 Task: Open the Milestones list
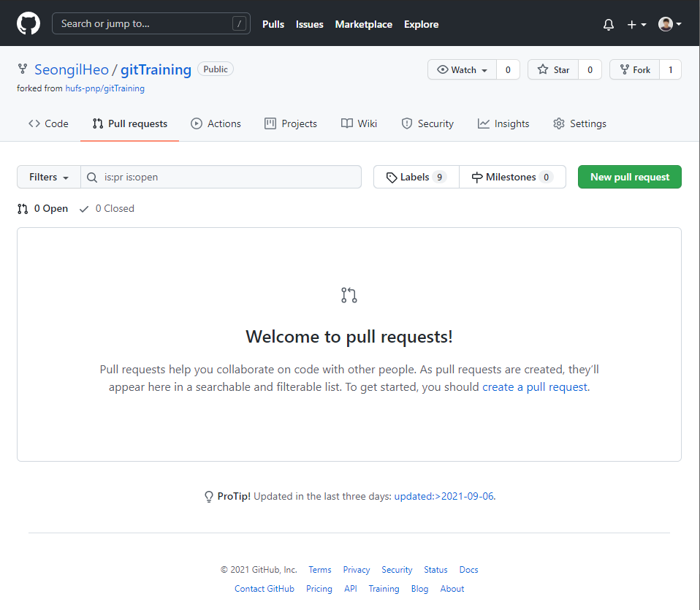coord(512,177)
